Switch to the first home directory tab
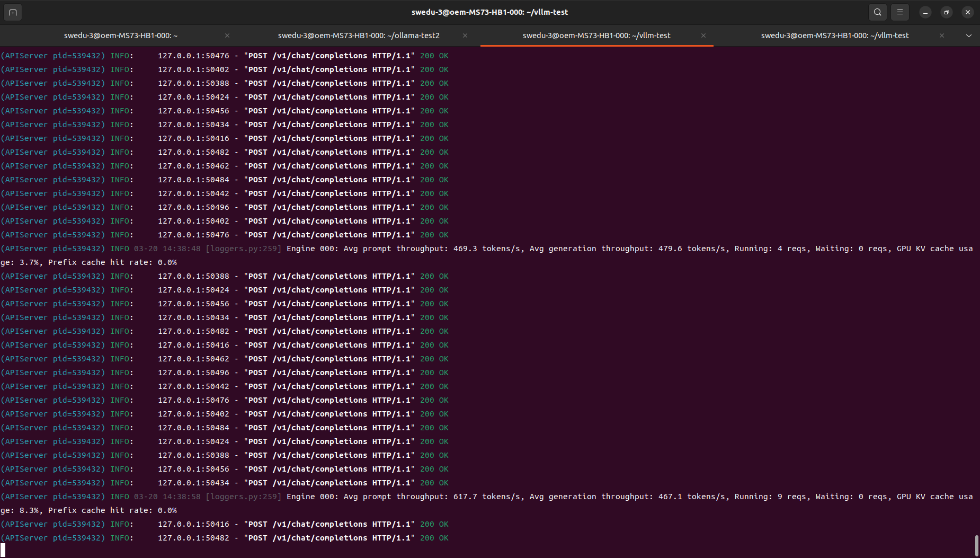 pos(121,36)
